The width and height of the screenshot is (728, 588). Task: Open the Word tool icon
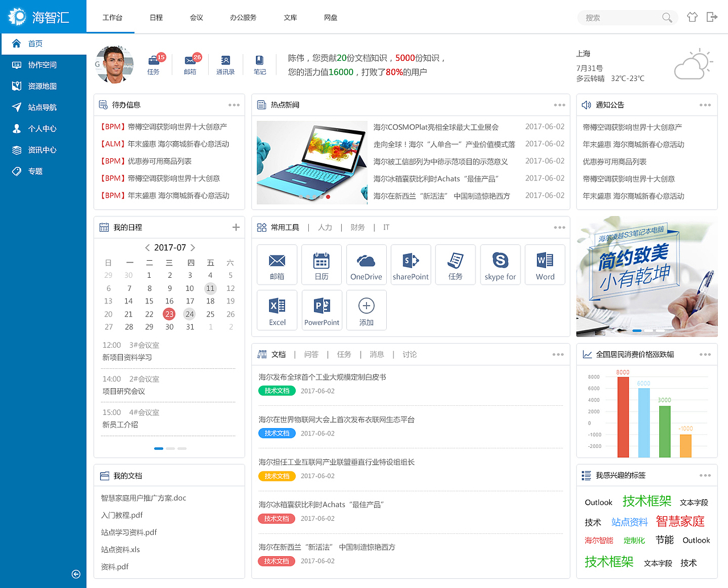pos(545,264)
